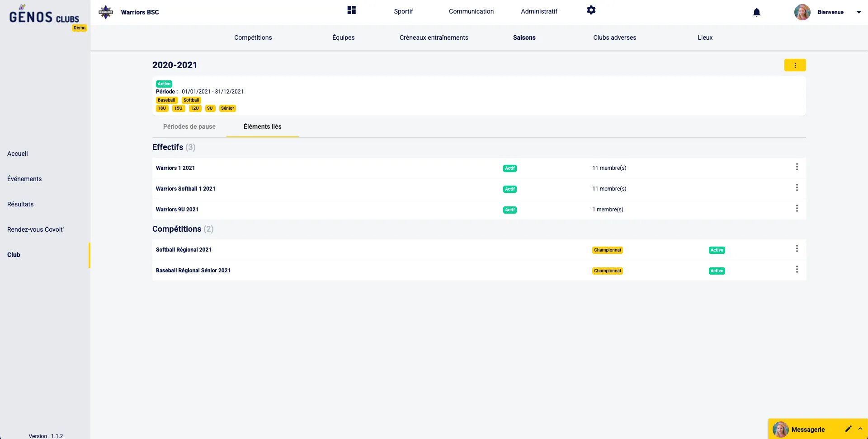This screenshot has height=439, width=868.
Task: Open options menu for Softball Régional 2021
Action: point(797,249)
